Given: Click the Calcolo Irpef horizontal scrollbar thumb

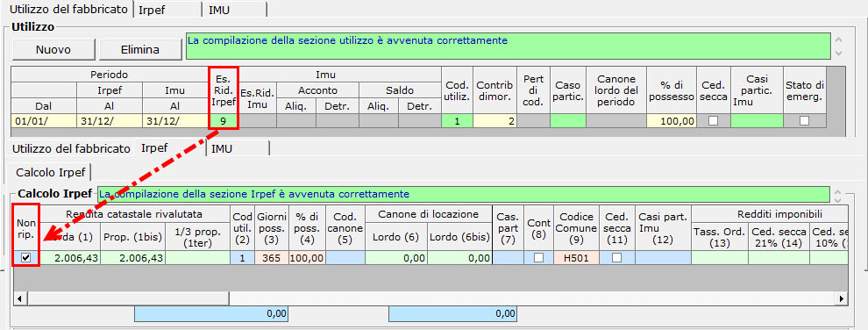Looking at the screenshot, I should [x=128, y=298].
